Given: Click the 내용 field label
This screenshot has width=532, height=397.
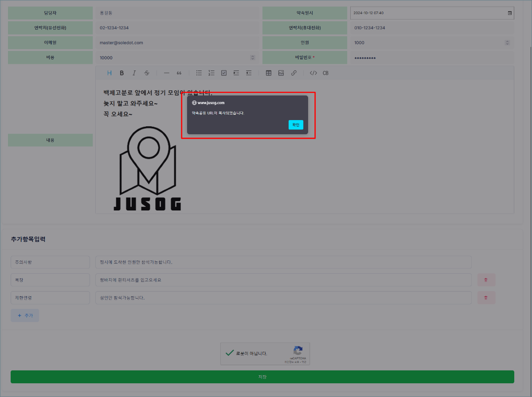Looking at the screenshot, I should pyautogui.click(x=51, y=140).
